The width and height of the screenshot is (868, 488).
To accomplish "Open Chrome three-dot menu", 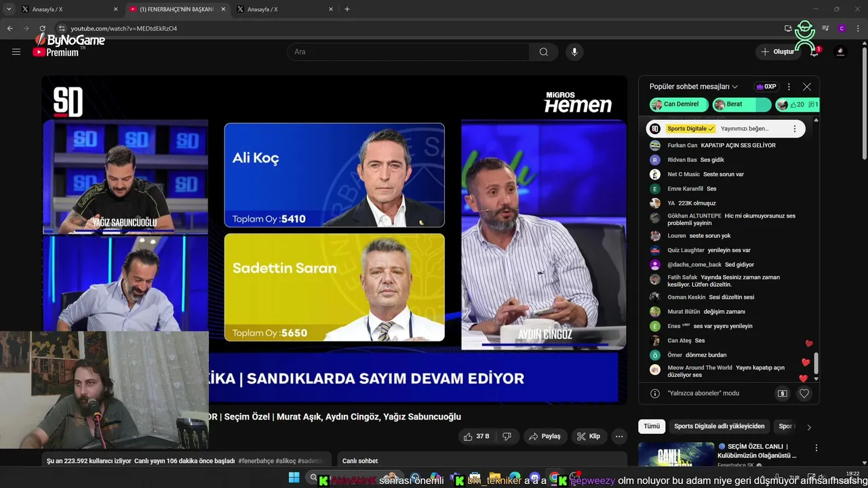I will (858, 28).
